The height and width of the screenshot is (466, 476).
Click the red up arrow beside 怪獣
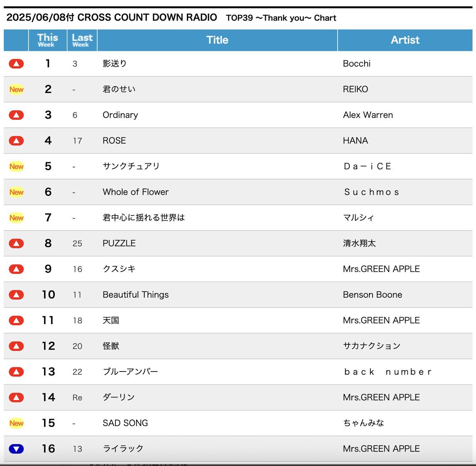[16, 346]
